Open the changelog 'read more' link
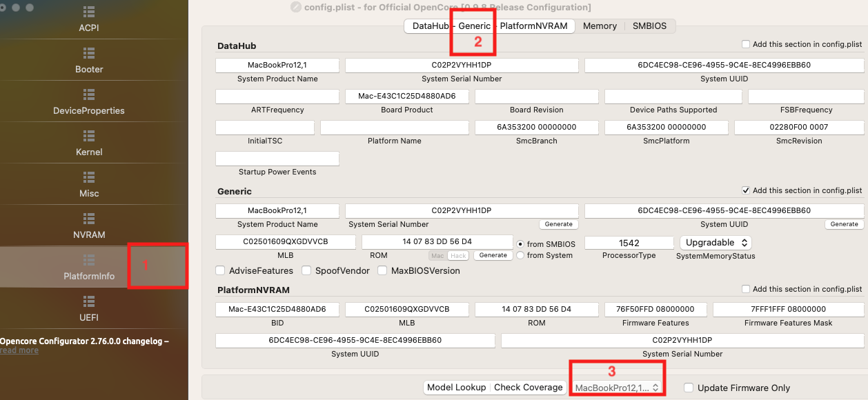 pos(19,350)
